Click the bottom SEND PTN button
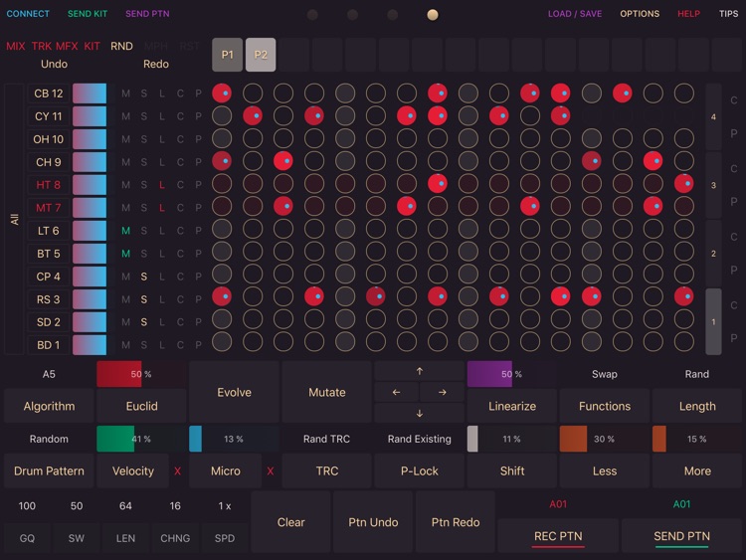 click(x=681, y=536)
